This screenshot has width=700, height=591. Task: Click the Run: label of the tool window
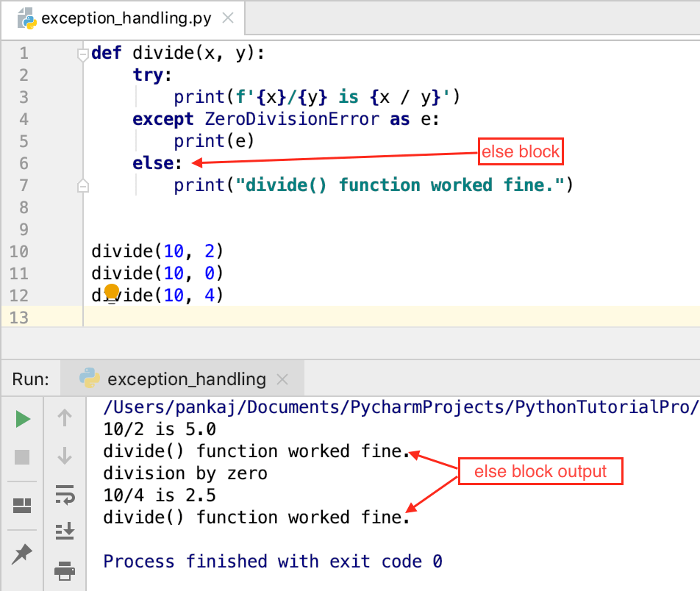coord(29,379)
